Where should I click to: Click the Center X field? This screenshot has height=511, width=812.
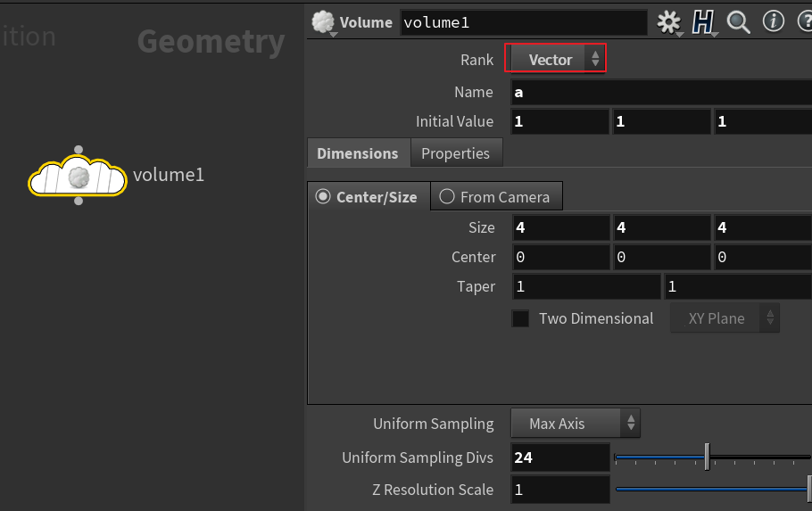point(561,257)
